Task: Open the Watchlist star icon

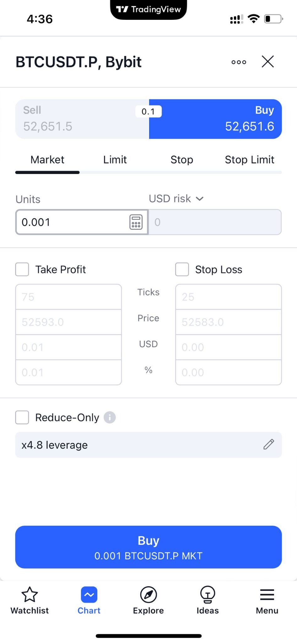Action: tap(30, 594)
